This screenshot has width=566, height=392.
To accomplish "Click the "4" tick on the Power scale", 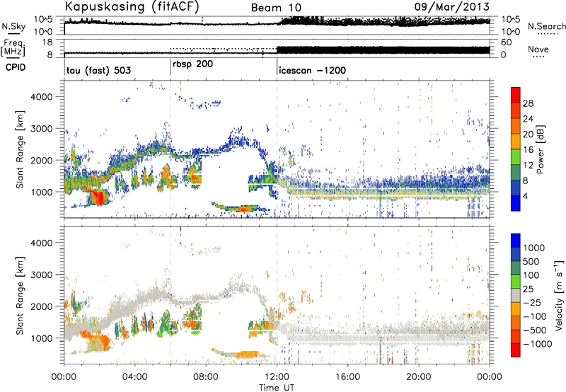I will pyautogui.click(x=525, y=197).
